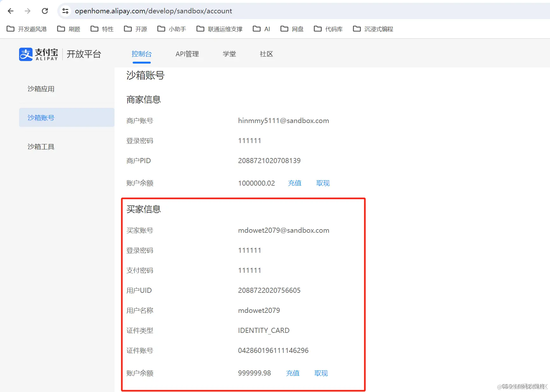Click the IDENTITY_CARD value
Screen dimensions: 550x392
pos(264,331)
